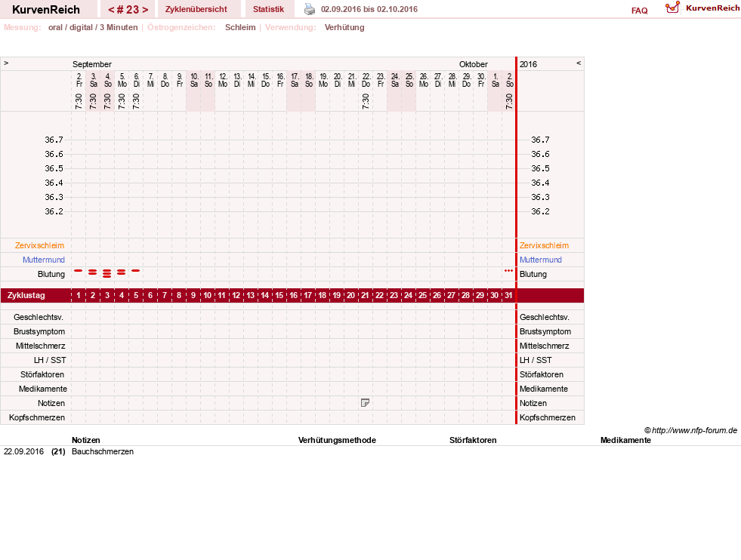This screenshot has height=560, width=741.
Task: Click the Zyklustag row label
Action: [x=26, y=295]
